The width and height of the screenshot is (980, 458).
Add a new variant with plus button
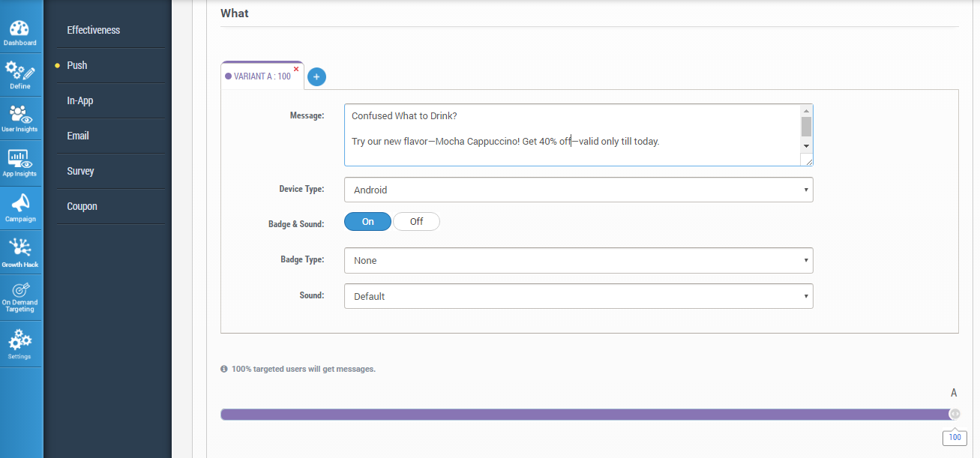(x=316, y=76)
